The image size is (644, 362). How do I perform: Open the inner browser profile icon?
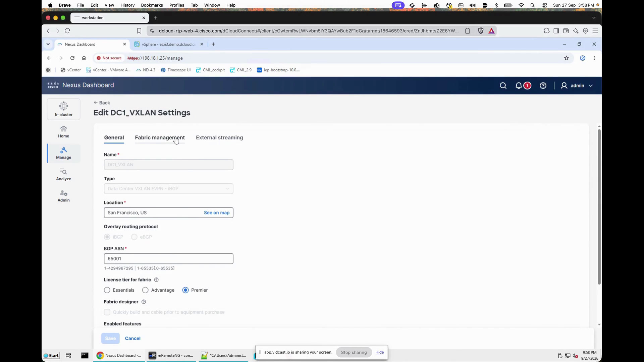[583, 58]
